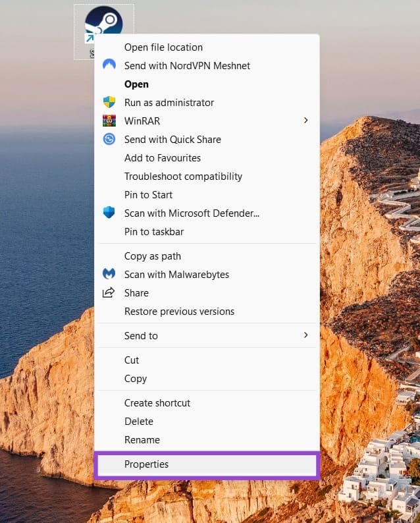The width and height of the screenshot is (420, 523).
Task: Click the Run as administrator shield icon
Action: pyautogui.click(x=109, y=103)
